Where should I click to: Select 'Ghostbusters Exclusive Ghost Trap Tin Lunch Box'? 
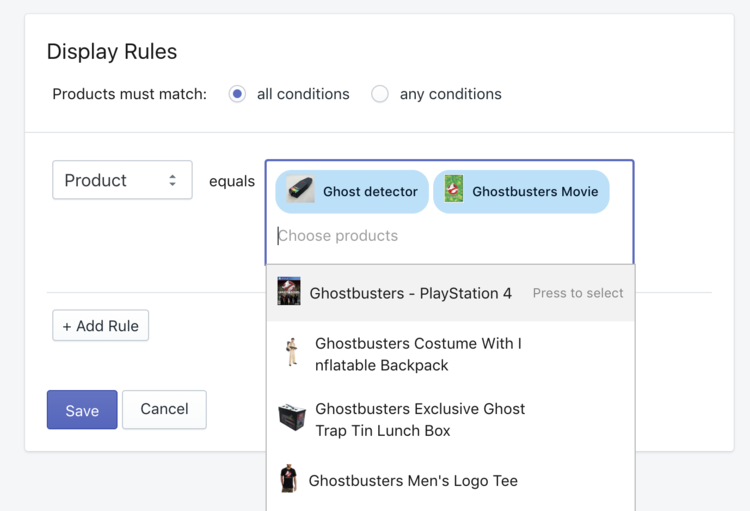tap(419, 420)
